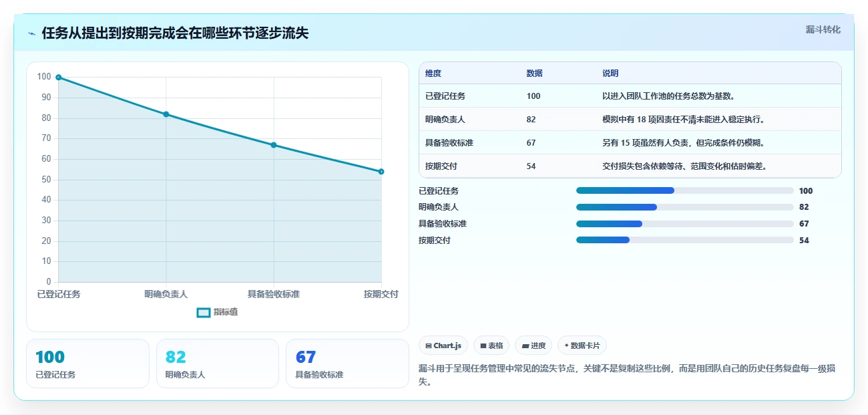Click the 维度 table column header
This screenshot has width=868, height=415.
pyautogui.click(x=433, y=74)
